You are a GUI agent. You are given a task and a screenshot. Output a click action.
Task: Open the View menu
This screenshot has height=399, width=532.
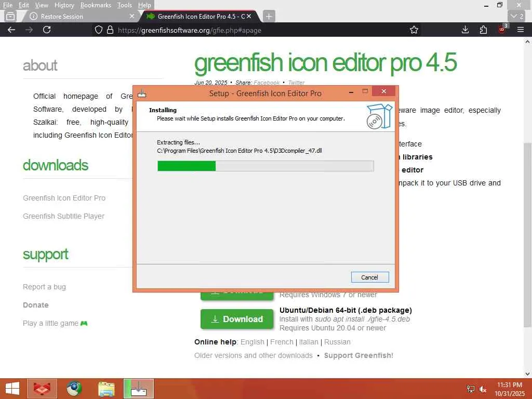[42, 5]
